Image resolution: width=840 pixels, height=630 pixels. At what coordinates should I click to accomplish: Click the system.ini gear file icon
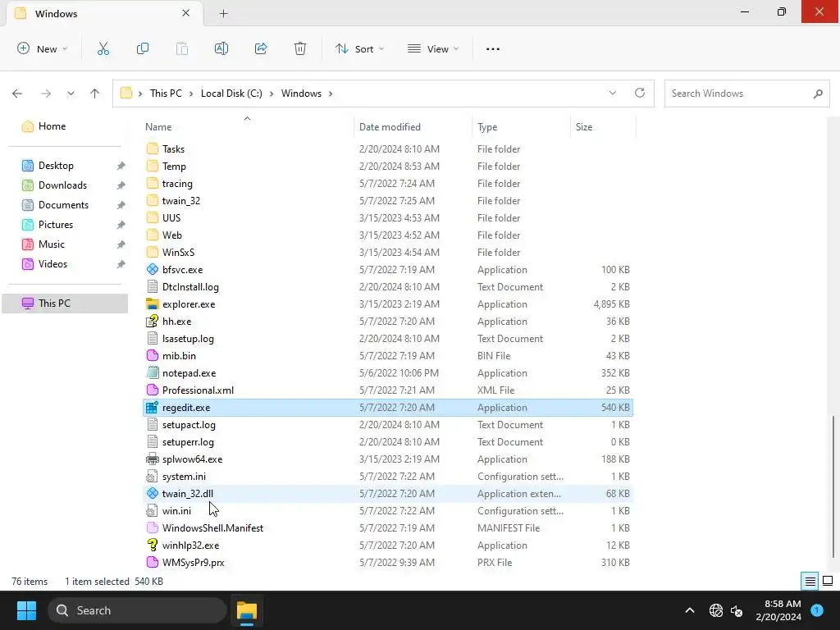[x=152, y=477]
